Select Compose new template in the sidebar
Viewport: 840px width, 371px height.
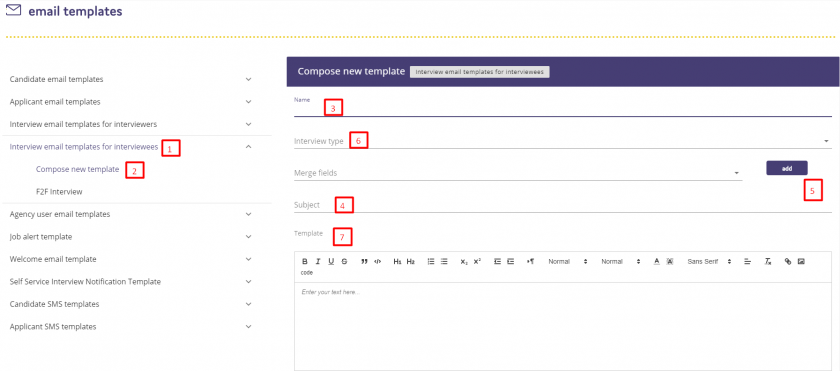(78, 169)
